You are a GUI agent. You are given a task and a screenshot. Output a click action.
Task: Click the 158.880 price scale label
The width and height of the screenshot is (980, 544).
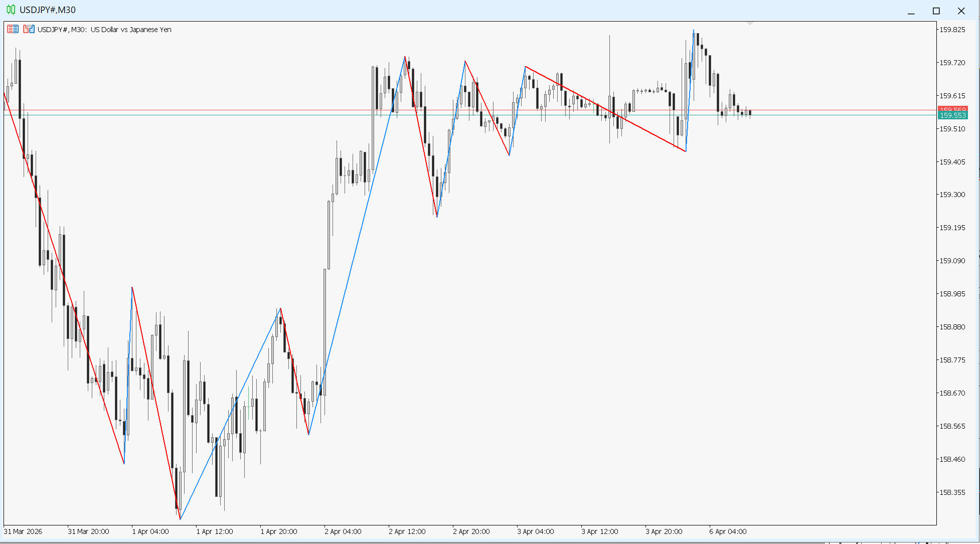[x=952, y=327]
